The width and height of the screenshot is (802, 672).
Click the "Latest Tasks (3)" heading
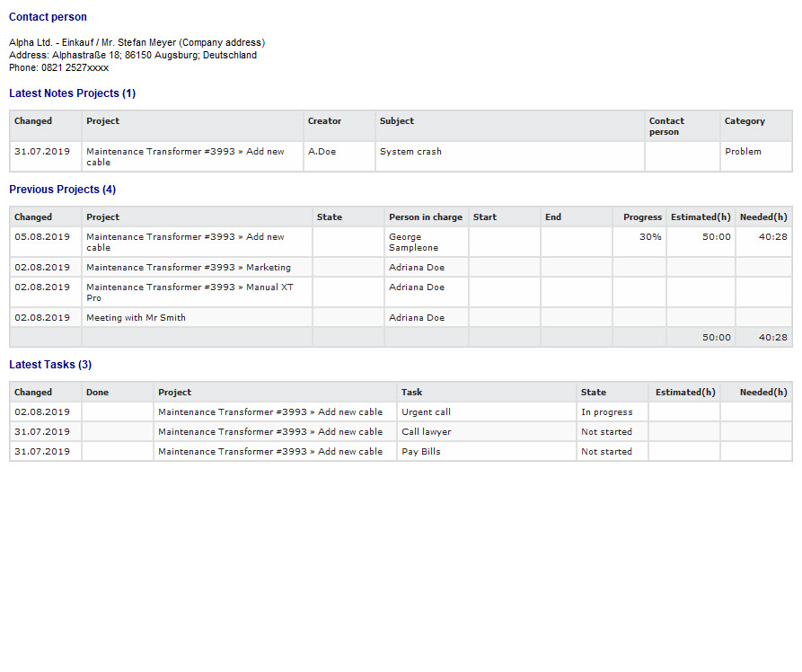tap(50, 365)
